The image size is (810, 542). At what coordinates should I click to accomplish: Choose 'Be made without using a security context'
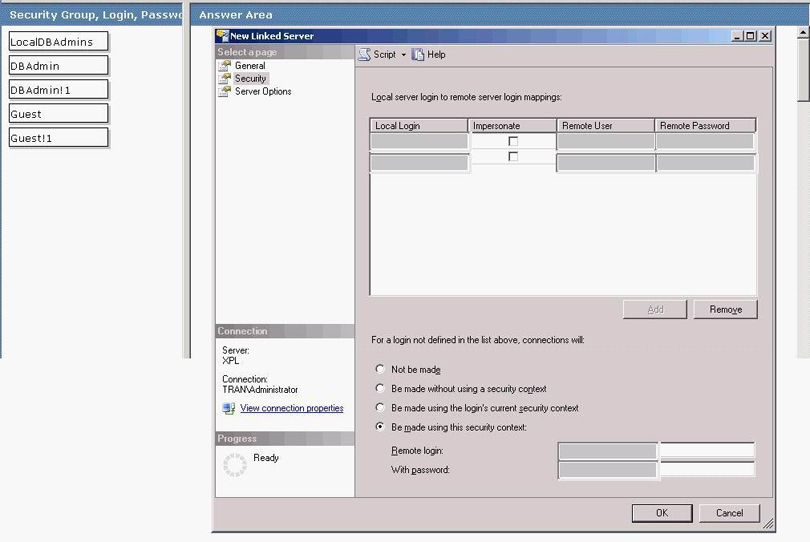tap(380, 388)
